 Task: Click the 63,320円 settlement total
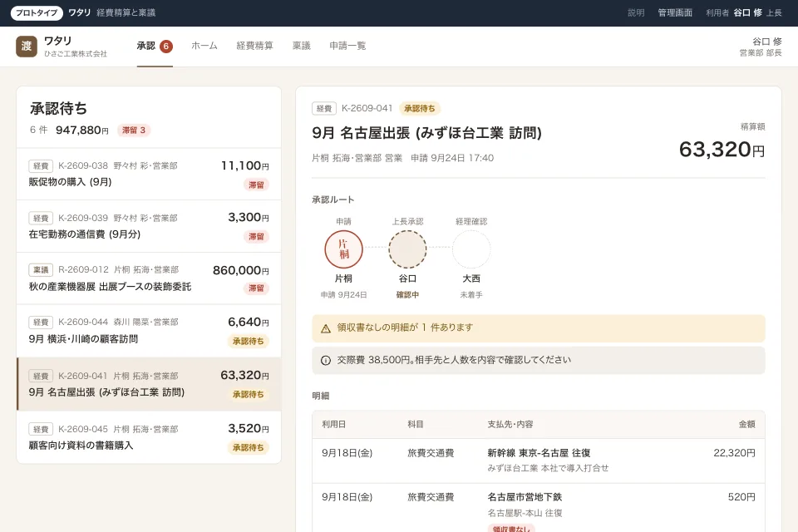tap(722, 150)
